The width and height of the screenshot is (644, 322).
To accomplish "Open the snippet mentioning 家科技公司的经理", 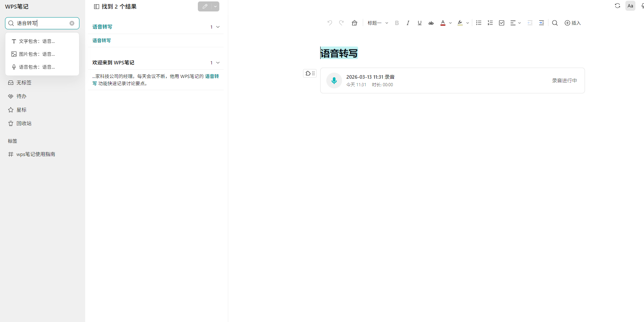I will click(156, 80).
